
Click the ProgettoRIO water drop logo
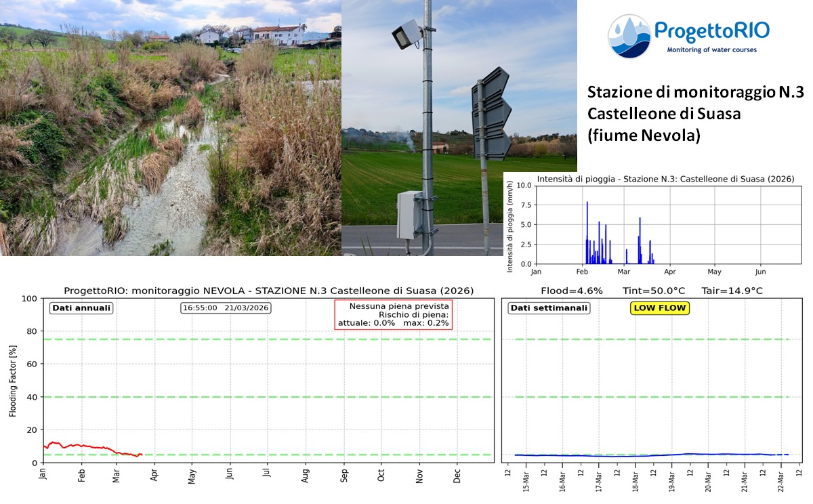point(629,35)
